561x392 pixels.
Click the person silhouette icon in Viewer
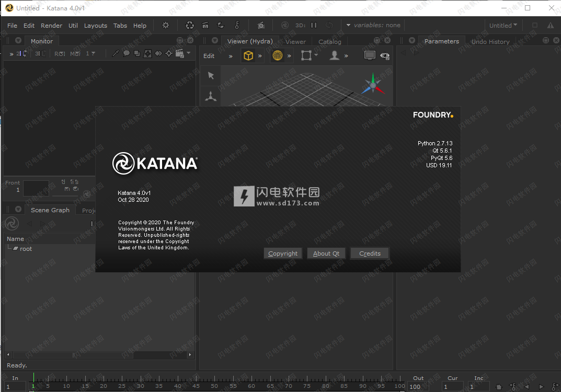point(334,55)
